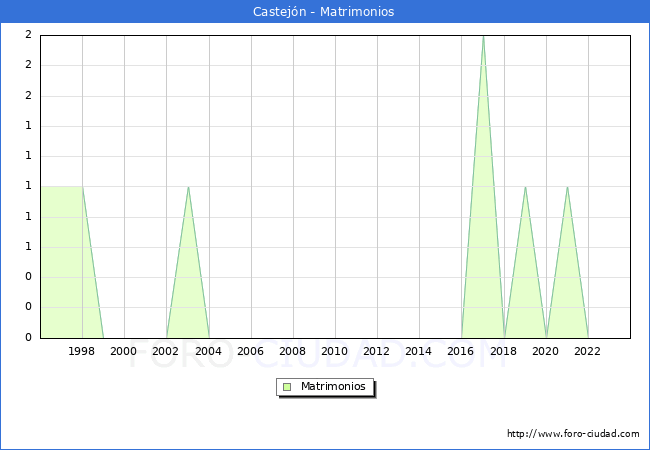Click the green Matrimonios legend swatch

(x=287, y=386)
